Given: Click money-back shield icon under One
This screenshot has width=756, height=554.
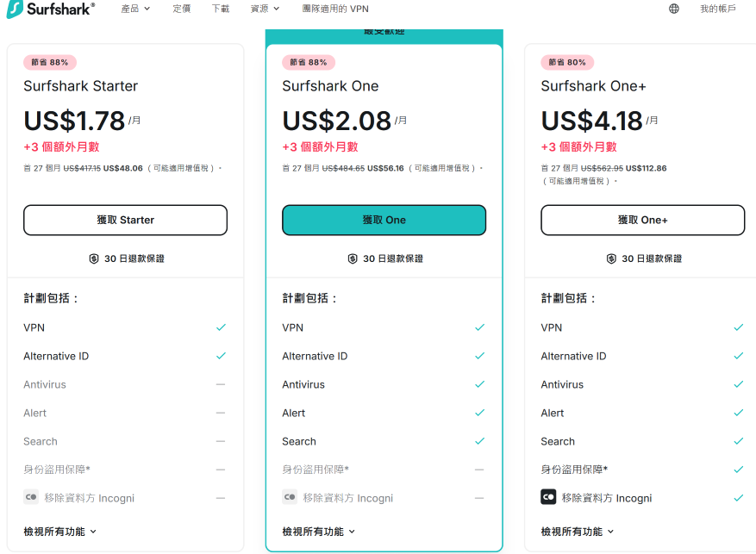Looking at the screenshot, I should coord(353,258).
